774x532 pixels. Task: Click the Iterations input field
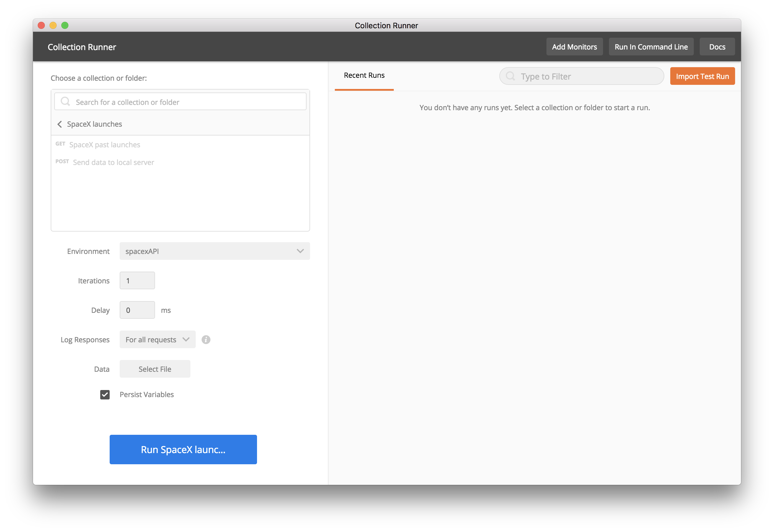coord(137,280)
